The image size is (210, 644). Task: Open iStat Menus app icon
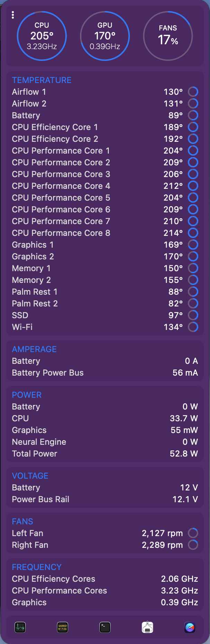[x=190, y=627]
